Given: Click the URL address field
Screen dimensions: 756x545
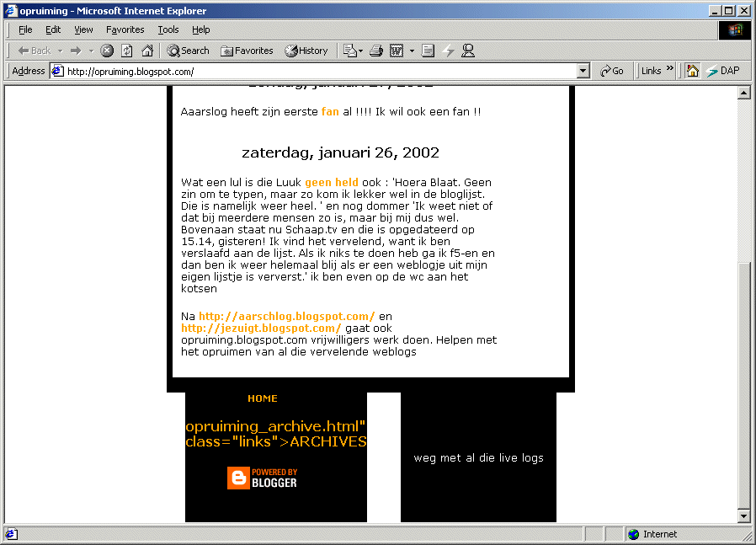Looking at the screenshot, I should [320, 72].
